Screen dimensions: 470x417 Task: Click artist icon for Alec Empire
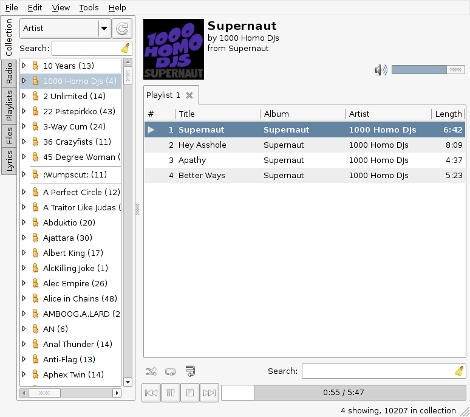pyautogui.click(x=35, y=283)
